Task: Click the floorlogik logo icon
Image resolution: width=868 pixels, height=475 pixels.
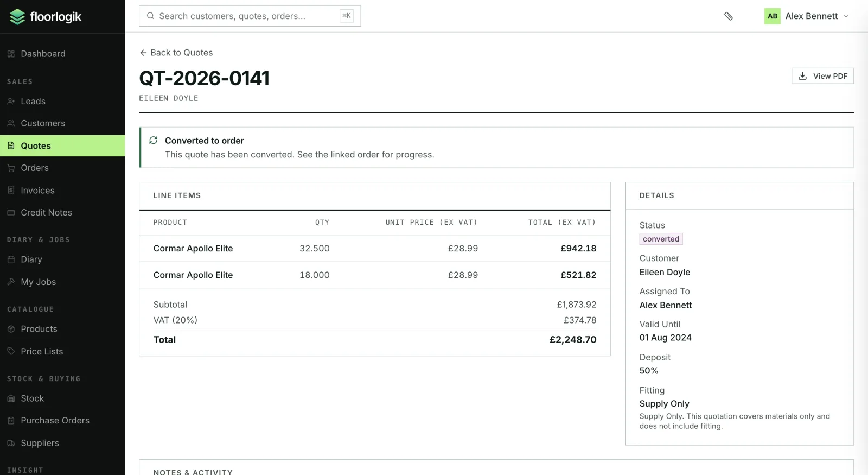Action: (x=17, y=17)
